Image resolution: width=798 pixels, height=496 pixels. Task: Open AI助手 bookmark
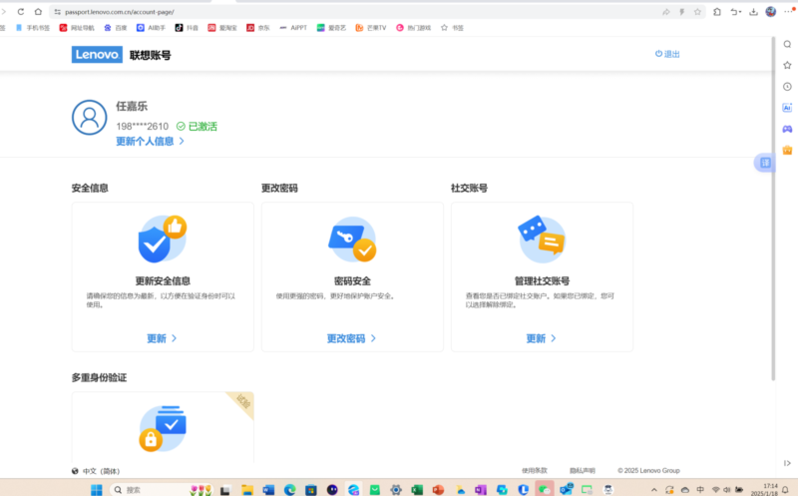[x=151, y=28]
